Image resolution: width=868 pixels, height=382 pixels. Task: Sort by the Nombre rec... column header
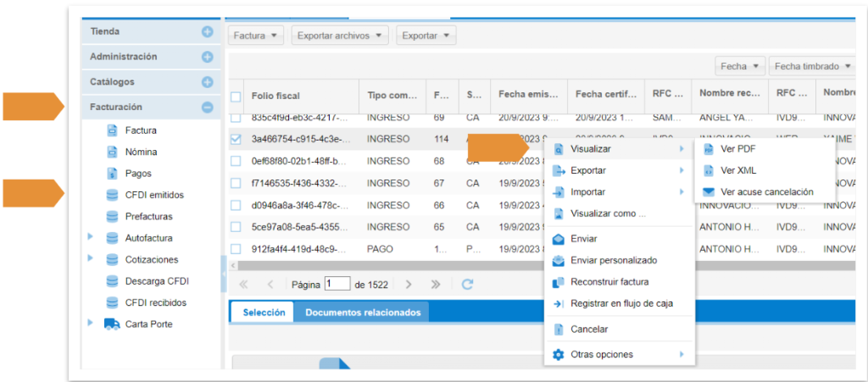(730, 96)
